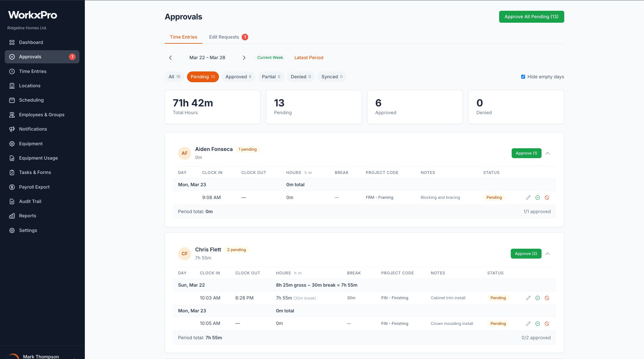Click the Approve All Pending button
The image size is (644, 359).
(531, 17)
